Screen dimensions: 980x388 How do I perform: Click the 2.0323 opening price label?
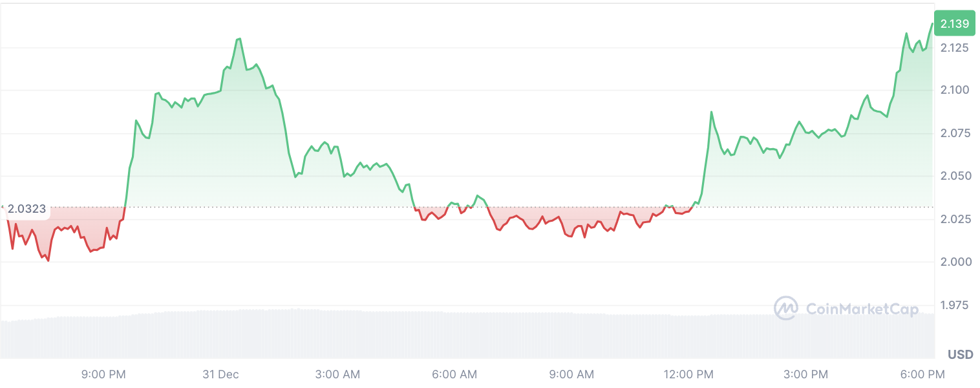coord(27,209)
